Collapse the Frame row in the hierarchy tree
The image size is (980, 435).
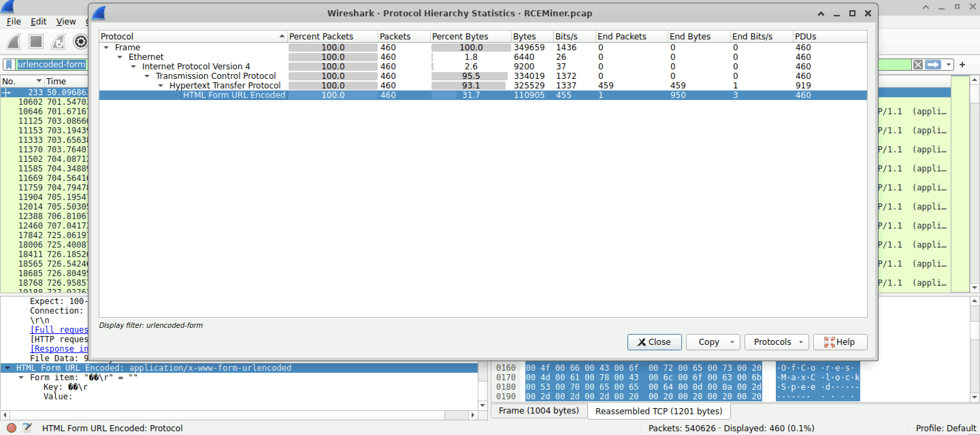click(107, 48)
